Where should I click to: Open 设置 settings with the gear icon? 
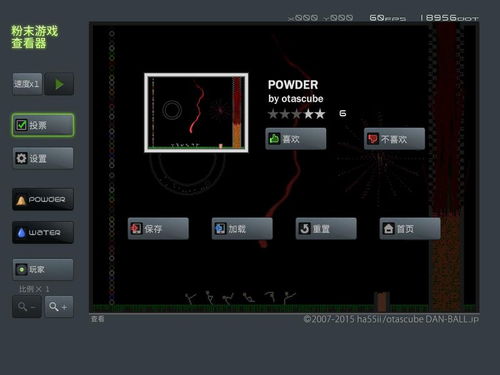click(43, 158)
